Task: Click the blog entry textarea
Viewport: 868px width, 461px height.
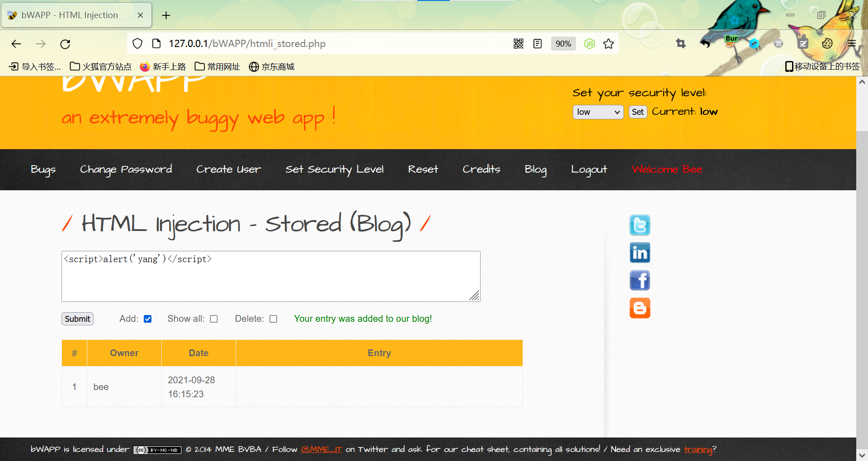Action: 271,277
